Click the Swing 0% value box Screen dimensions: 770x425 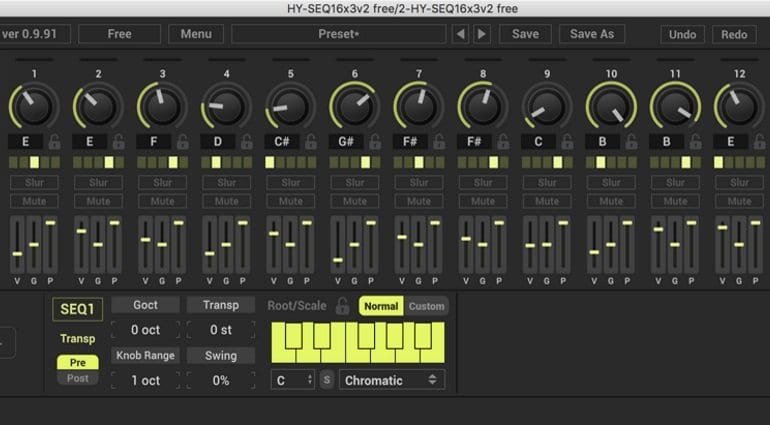coord(221,381)
